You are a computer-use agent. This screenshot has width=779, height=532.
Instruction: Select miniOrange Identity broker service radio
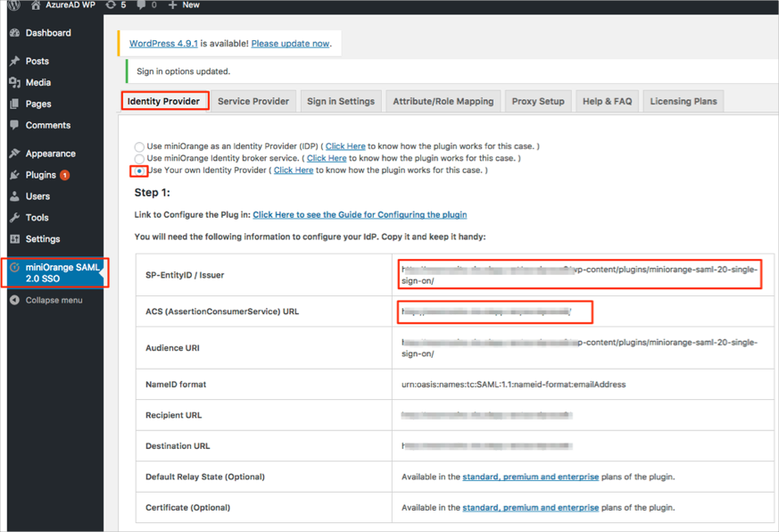(139, 159)
